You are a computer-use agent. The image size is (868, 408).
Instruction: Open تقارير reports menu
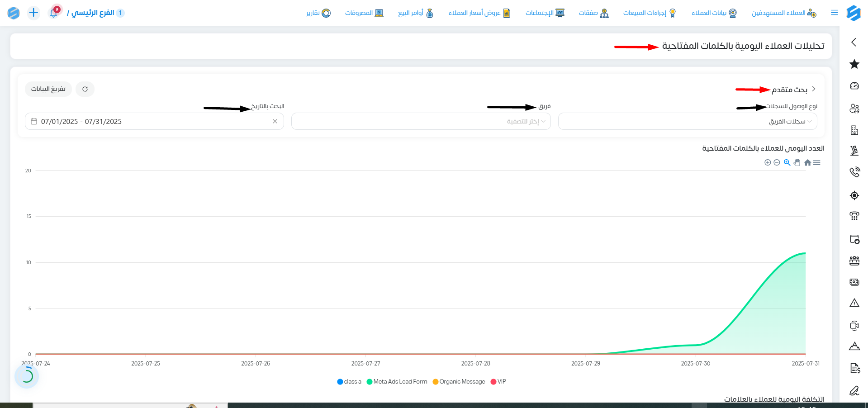pyautogui.click(x=318, y=13)
